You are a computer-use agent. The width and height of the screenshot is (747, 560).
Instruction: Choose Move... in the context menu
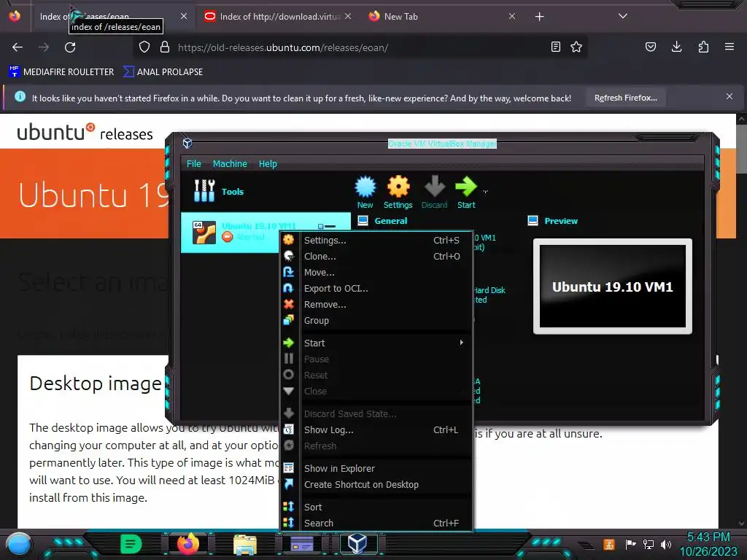tap(376, 273)
